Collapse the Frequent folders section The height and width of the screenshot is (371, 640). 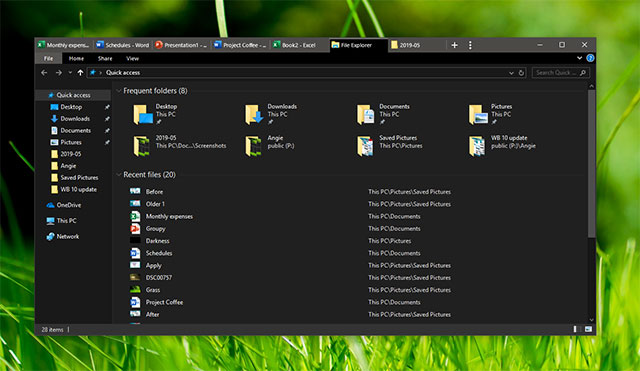tap(119, 91)
